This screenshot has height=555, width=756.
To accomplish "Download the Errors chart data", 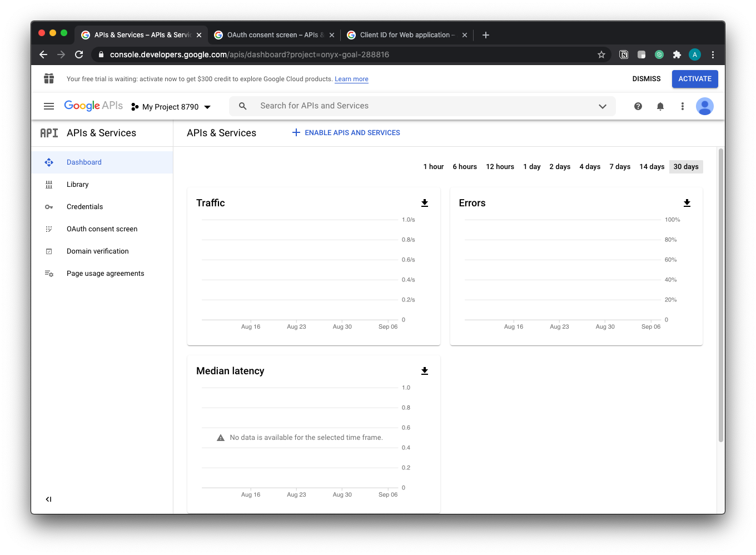I will tap(687, 203).
